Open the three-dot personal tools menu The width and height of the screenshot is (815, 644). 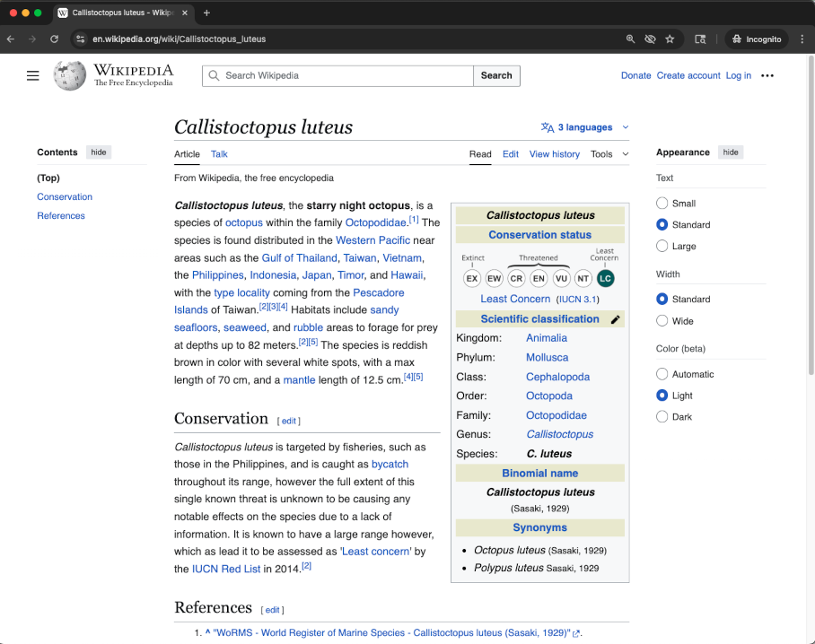(x=767, y=76)
